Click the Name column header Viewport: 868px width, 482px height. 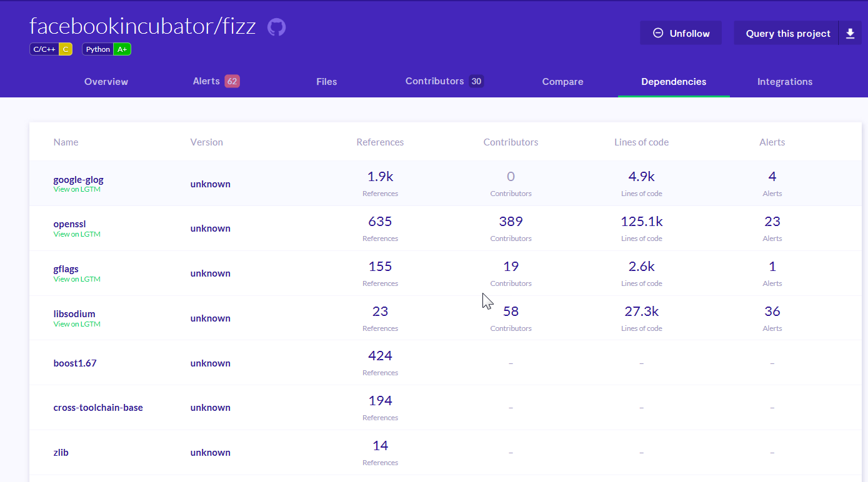(x=66, y=142)
